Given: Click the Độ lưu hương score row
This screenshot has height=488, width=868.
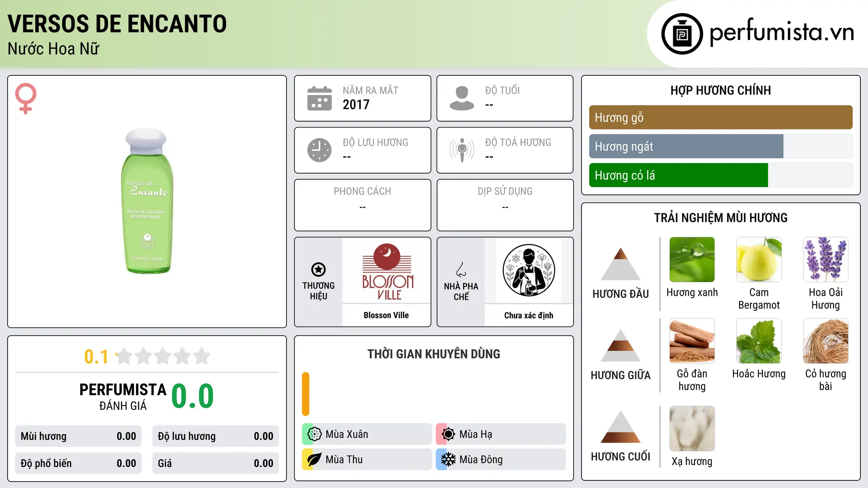Looking at the screenshot, I should pyautogui.click(x=216, y=436).
